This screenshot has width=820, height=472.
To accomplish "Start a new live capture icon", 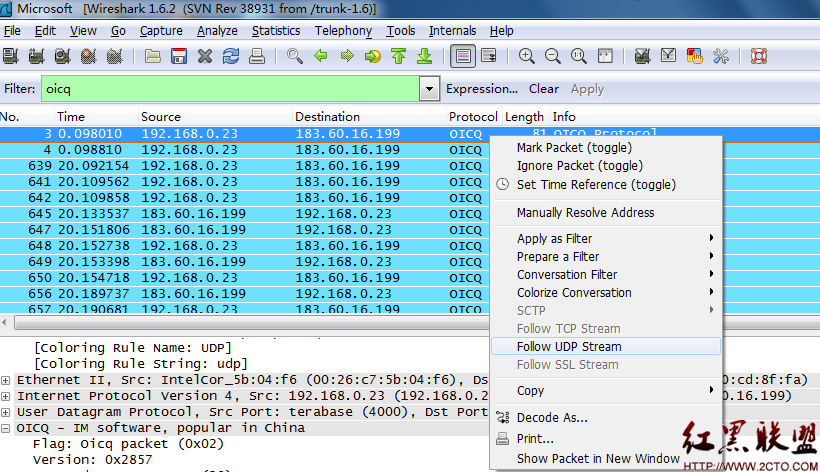I will 62,56.
